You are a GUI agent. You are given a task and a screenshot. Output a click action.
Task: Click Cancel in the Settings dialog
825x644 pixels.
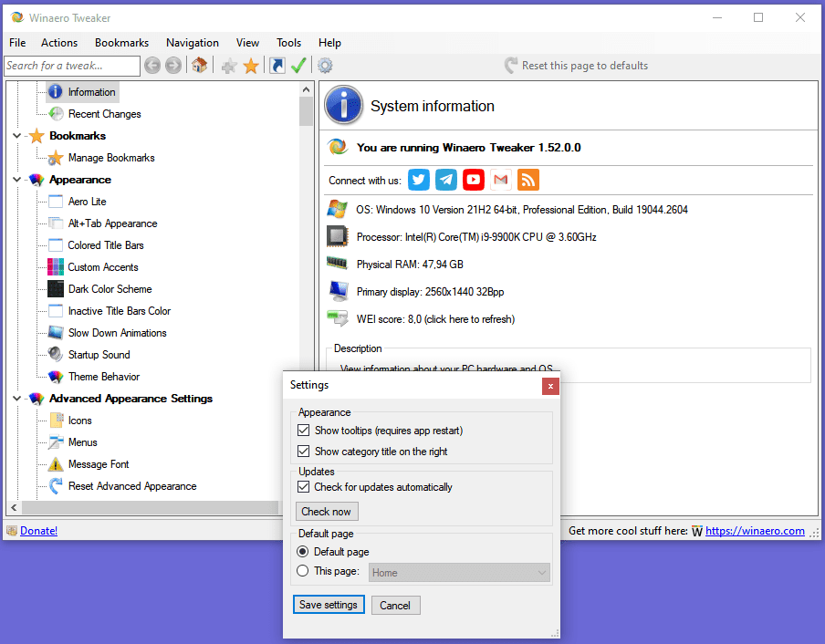(x=395, y=605)
